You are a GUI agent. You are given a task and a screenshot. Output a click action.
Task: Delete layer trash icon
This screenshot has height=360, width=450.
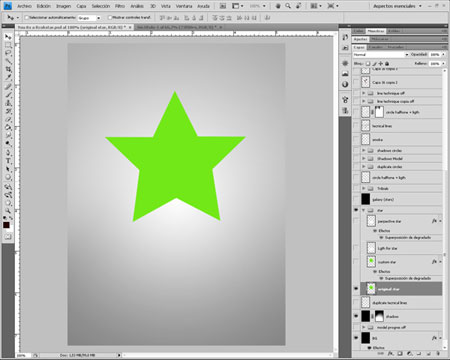[438, 353]
